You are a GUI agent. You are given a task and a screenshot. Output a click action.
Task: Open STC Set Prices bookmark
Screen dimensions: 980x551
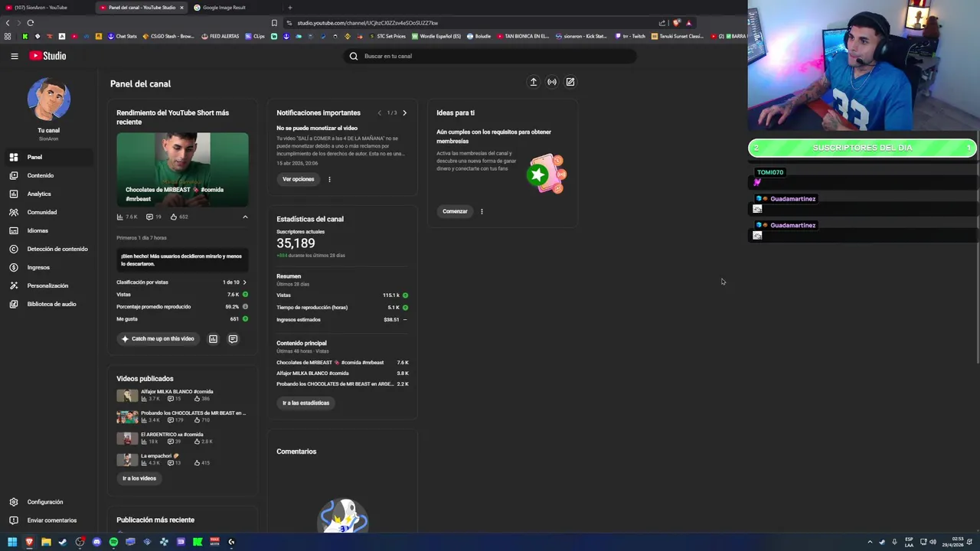387,36
